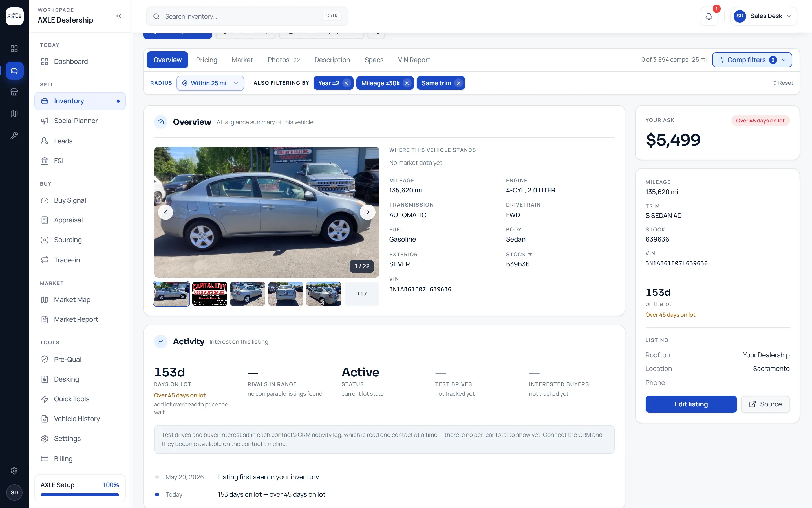The height and width of the screenshot is (508, 812).
Task: Click the AXLE Setup progress bar
Action: click(x=80, y=494)
